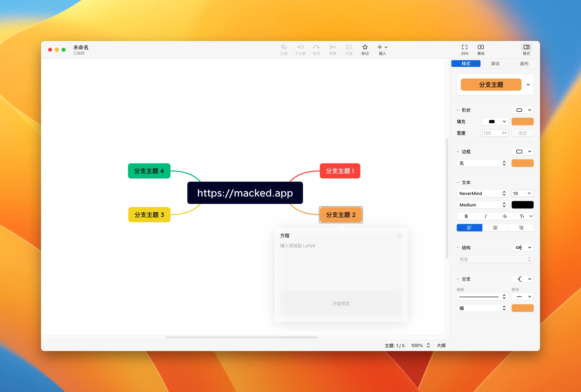
Task: Toggle bold text formatting
Action: tap(466, 216)
